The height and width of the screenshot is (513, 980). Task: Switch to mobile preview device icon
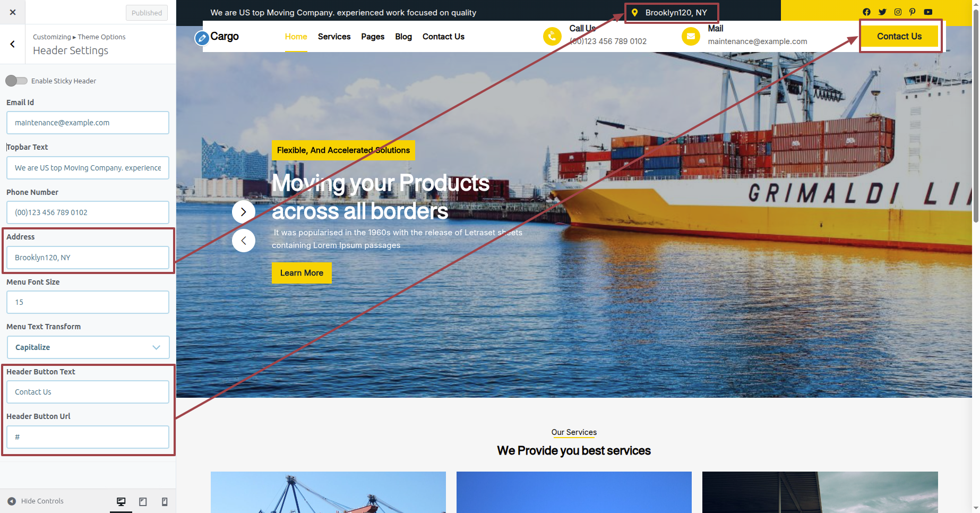[165, 501]
